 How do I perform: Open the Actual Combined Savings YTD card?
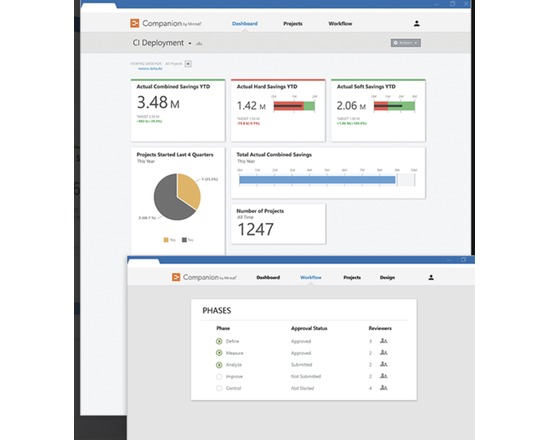(x=178, y=110)
